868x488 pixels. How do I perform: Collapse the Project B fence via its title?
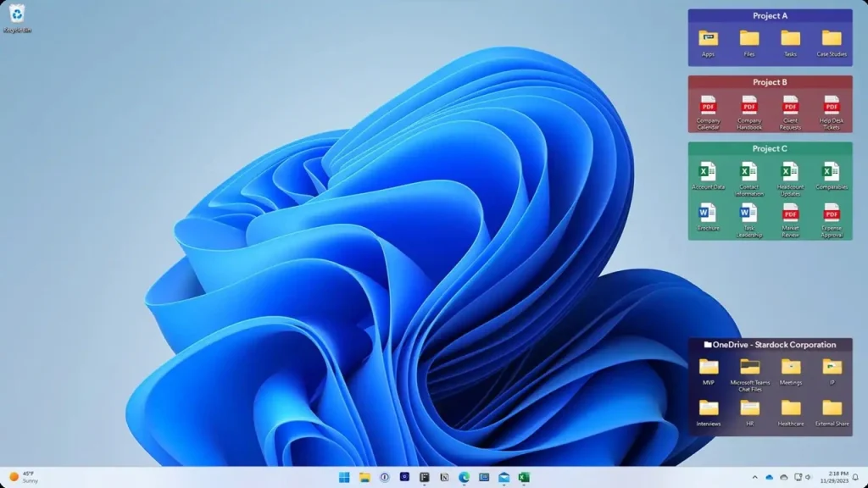[x=770, y=82]
